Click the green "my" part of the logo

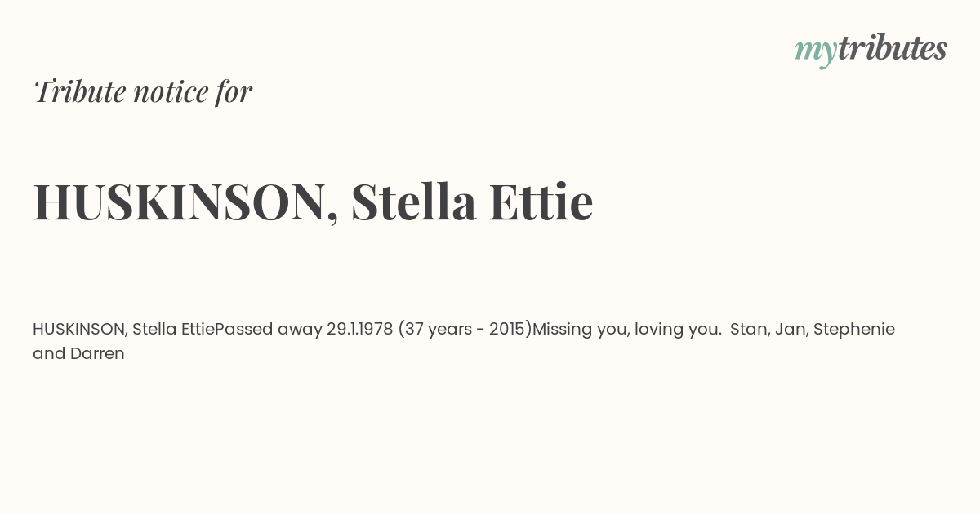[x=815, y=53]
